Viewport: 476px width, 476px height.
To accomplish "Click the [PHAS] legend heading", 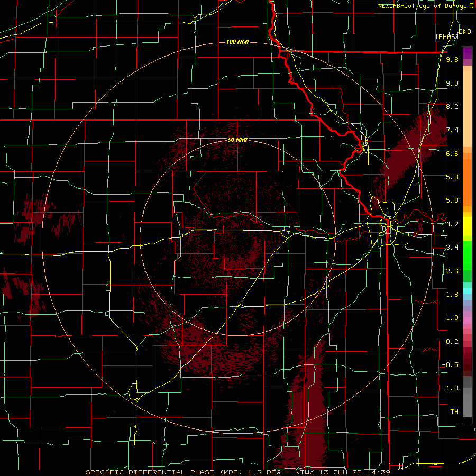I will pyautogui.click(x=447, y=36).
